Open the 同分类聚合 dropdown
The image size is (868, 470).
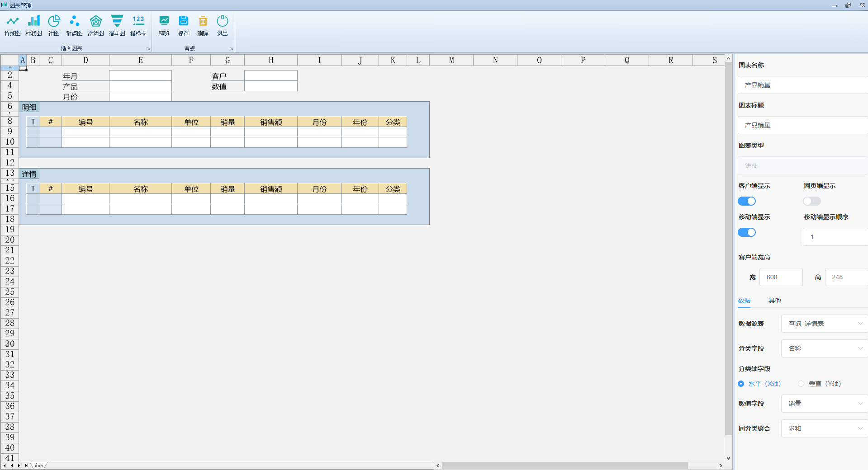pyautogui.click(x=823, y=428)
